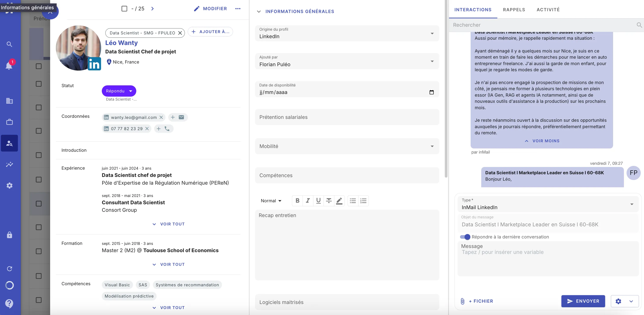Image resolution: width=644 pixels, height=315 pixels.
Task: Click the phone icon next to the number
Action: (167, 129)
